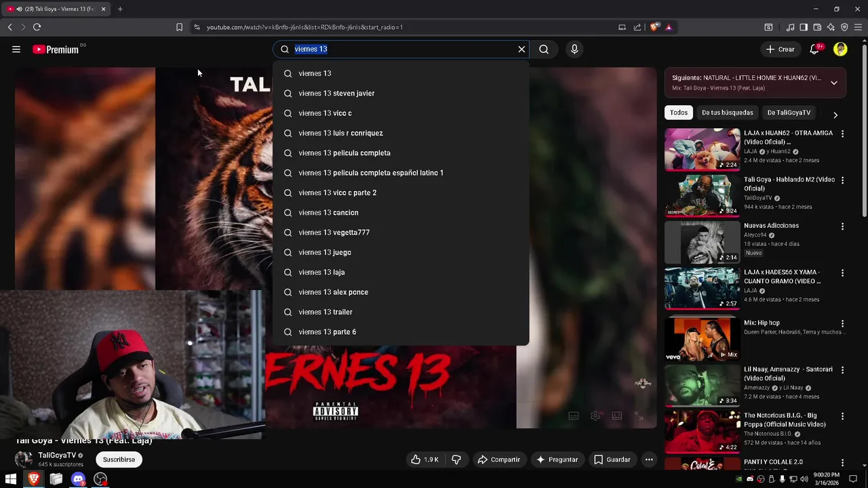The width and height of the screenshot is (868, 488).
Task: Open OBS Studio from the taskbar
Action: tap(100, 479)
